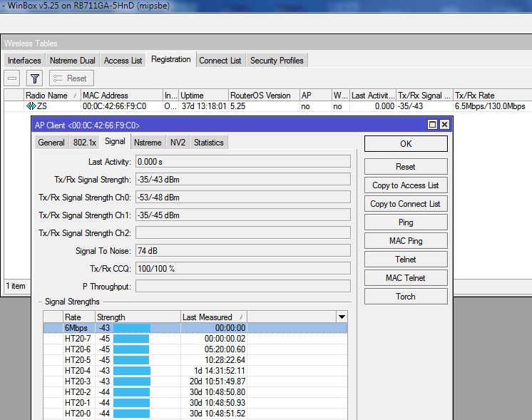Click rate value 6.5Mbps/130.0Mbps
This screenshot has height=420, width=532.
click(490, 106)
